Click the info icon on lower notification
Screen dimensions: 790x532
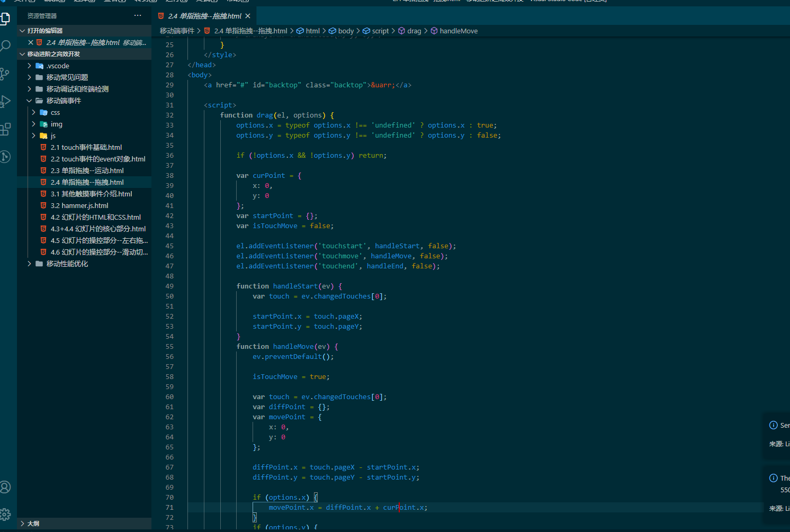click(773, 478)
